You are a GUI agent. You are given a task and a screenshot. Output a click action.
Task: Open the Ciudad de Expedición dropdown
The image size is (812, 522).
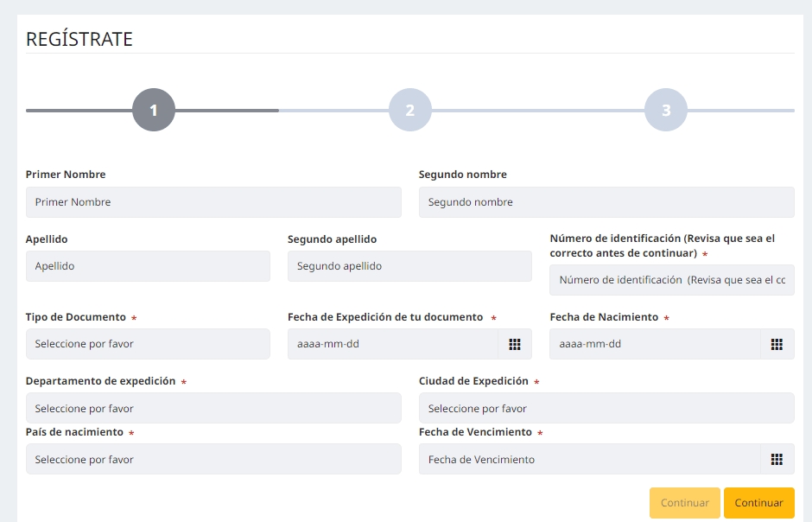pyautogui.click(x=605, y=408)
